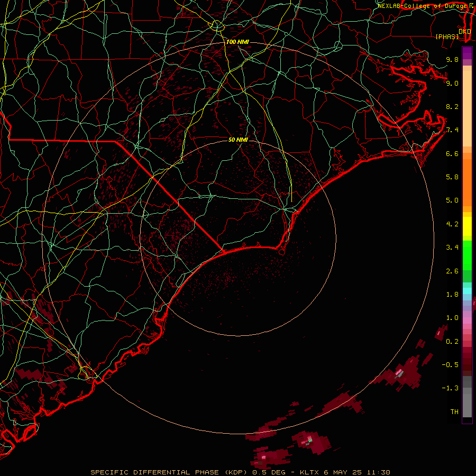
Task: Click the 2.6 scale label
Action: point(452,271)
